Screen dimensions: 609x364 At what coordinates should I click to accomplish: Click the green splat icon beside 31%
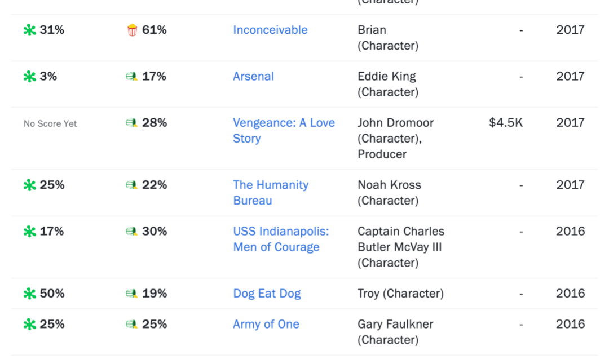click(29, 30)
